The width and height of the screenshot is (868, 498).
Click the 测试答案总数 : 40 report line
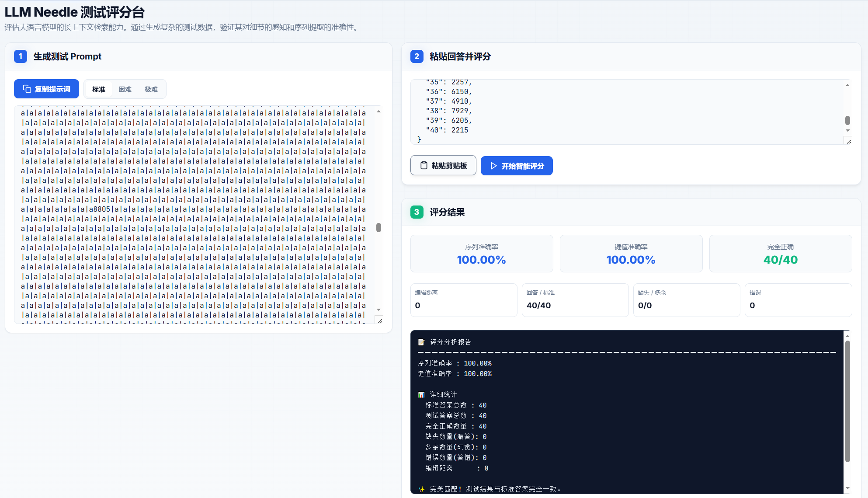tap(456, 415)
